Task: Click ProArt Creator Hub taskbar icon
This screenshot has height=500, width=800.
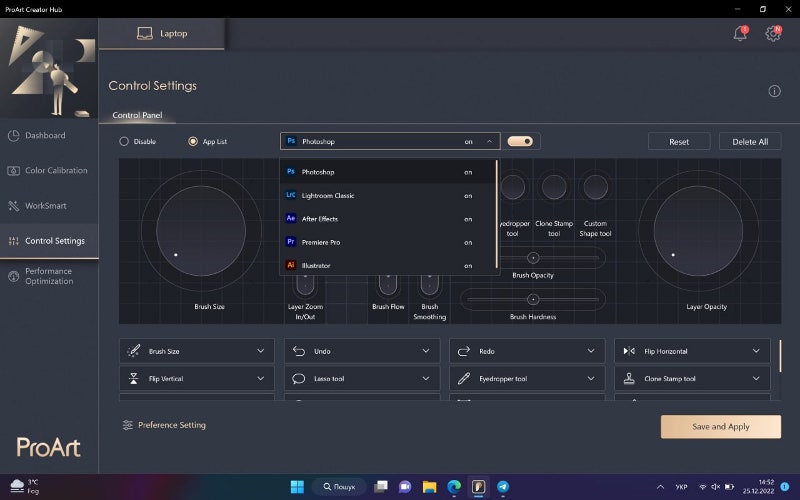Action: (479, 487)
